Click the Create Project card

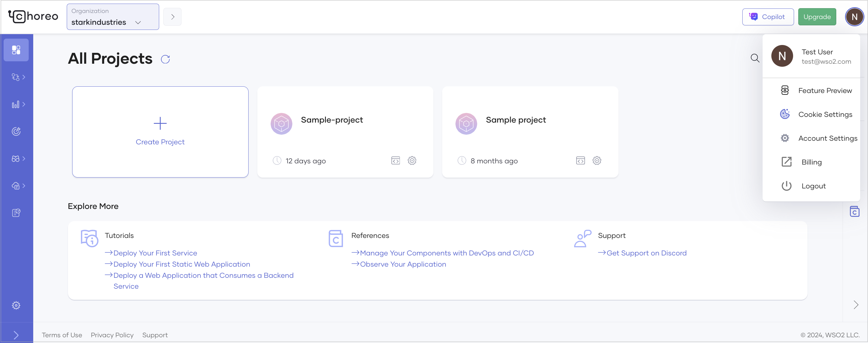(x=160, y=132)
